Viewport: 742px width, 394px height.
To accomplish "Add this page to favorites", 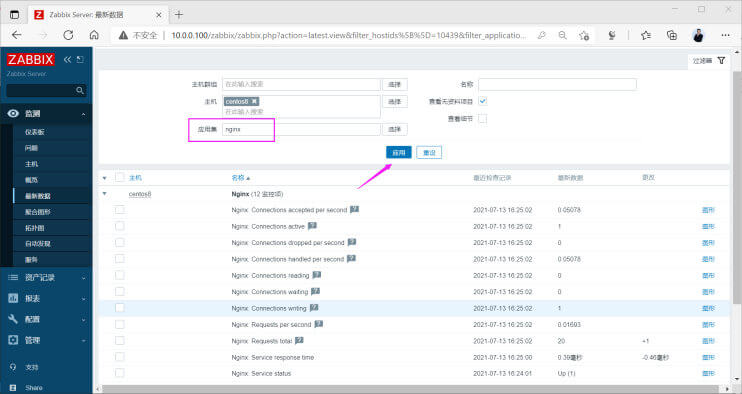I will pos(584,35).
